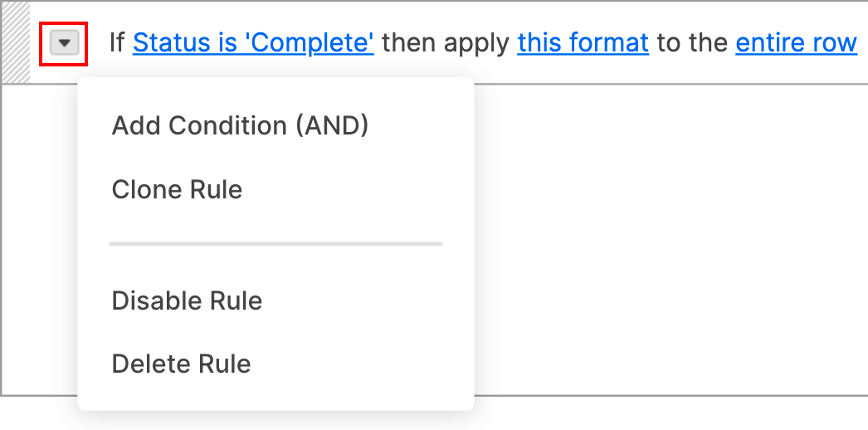The width and height of the screenshot is (868, 430).
Task: Click the menu separator line below Clone Rule
Action: click(276, 244)
